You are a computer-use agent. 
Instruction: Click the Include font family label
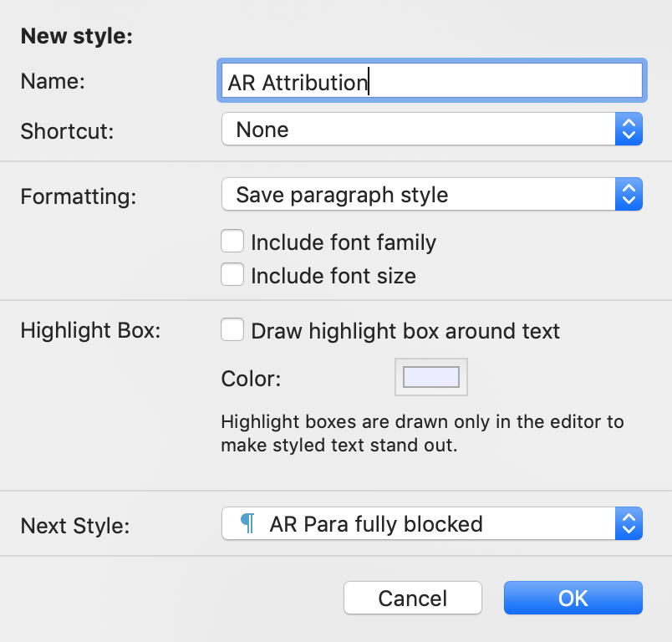(x=344, y=242)
